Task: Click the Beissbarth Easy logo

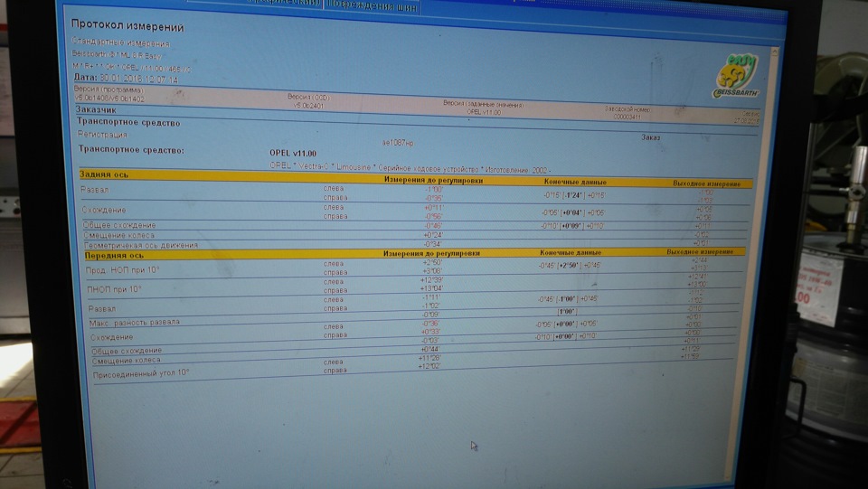Action: 736,76
